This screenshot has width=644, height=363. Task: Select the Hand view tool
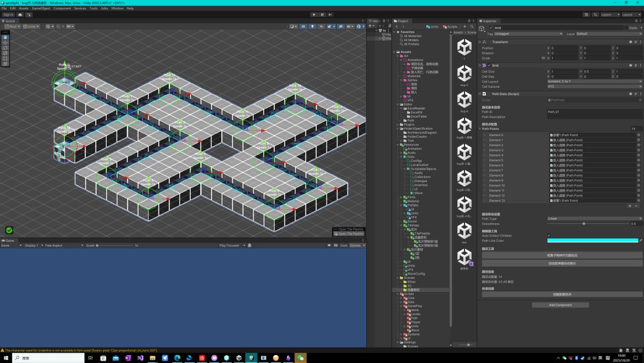point(5,38)
